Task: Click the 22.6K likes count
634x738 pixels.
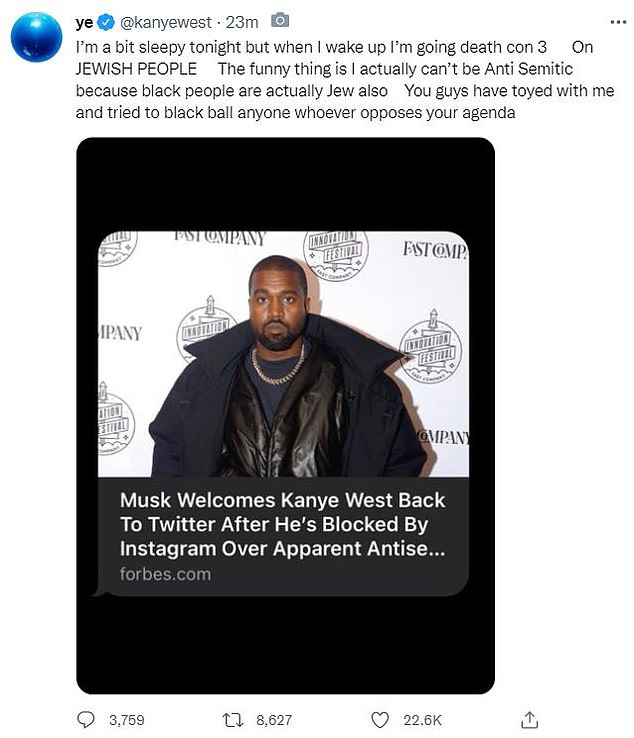Action: click(423, 720)
